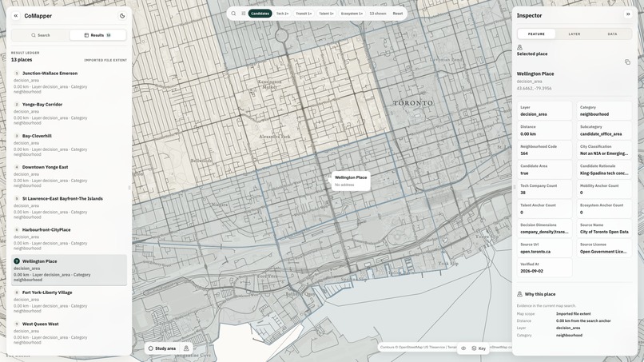Image resolution: width=644 pixels, height=362 pixels.
Task: Toggle the Candidates filter chip
Action: (260, 14)
